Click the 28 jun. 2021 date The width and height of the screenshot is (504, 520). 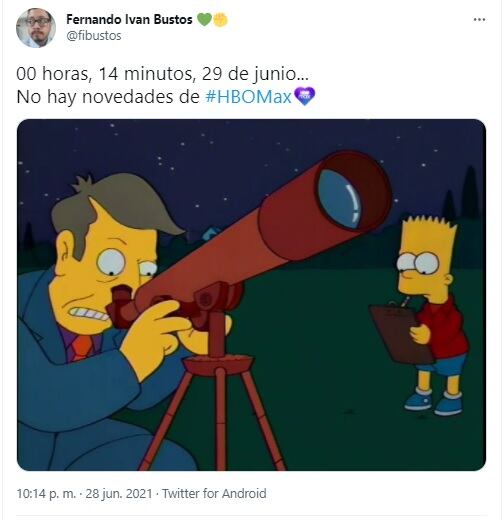click(x=119, y=493)
